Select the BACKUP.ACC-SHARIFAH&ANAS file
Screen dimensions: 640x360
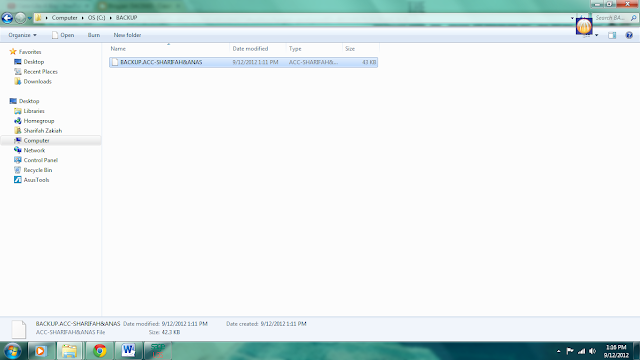tap(243, 62)
